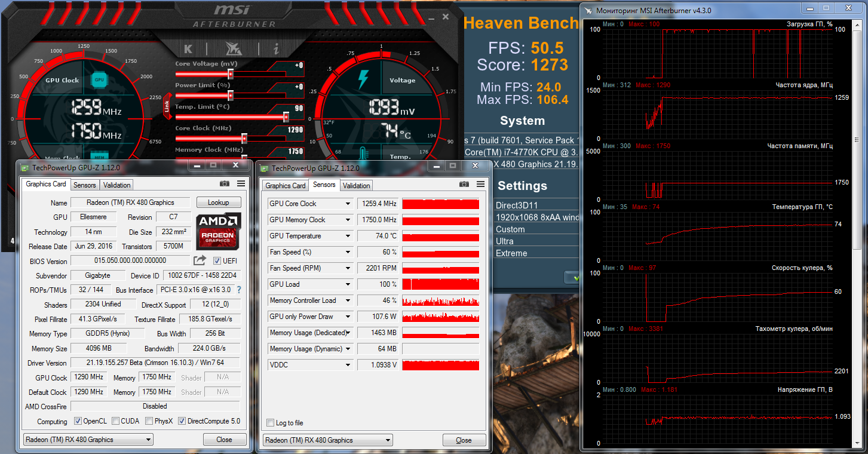Take a screenshot with camera icon in Sensors GPU-Z window

[x=464, y=185]
